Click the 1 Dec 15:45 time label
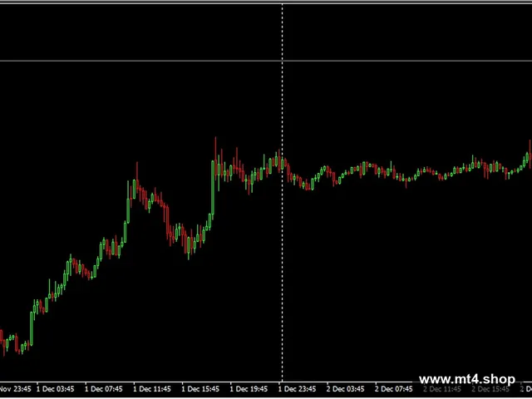Screen dimensions: 532x399 click(200, 389)
